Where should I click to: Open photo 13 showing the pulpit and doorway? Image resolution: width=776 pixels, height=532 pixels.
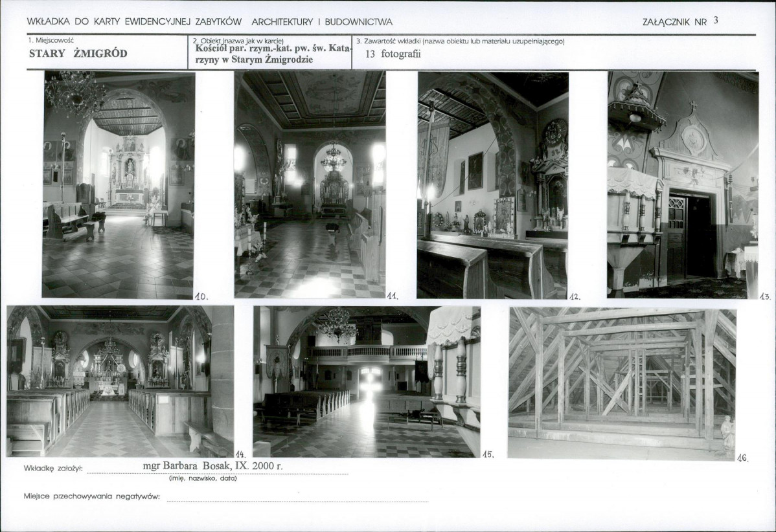pyautogui.click(x=683, y=184)
